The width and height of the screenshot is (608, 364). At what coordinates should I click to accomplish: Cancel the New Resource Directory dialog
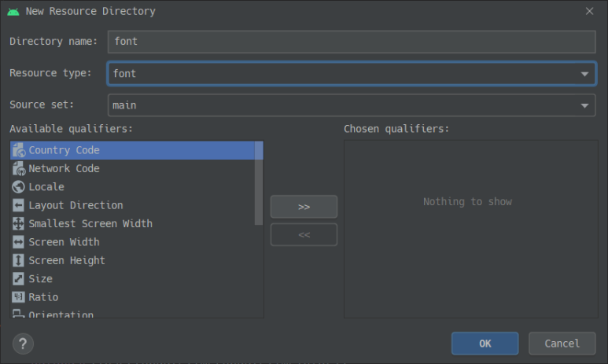pos(562,344)
